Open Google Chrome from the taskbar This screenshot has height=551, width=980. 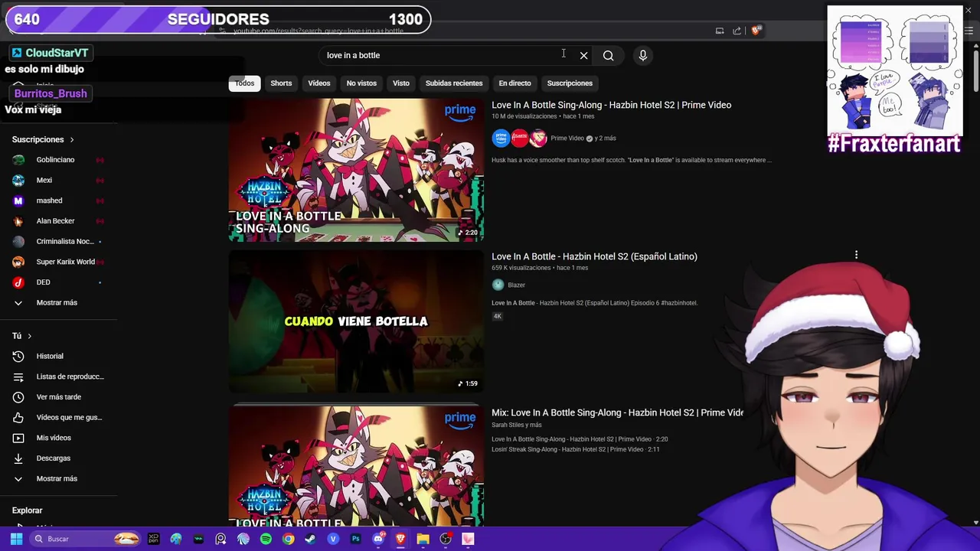coord(288,539)
